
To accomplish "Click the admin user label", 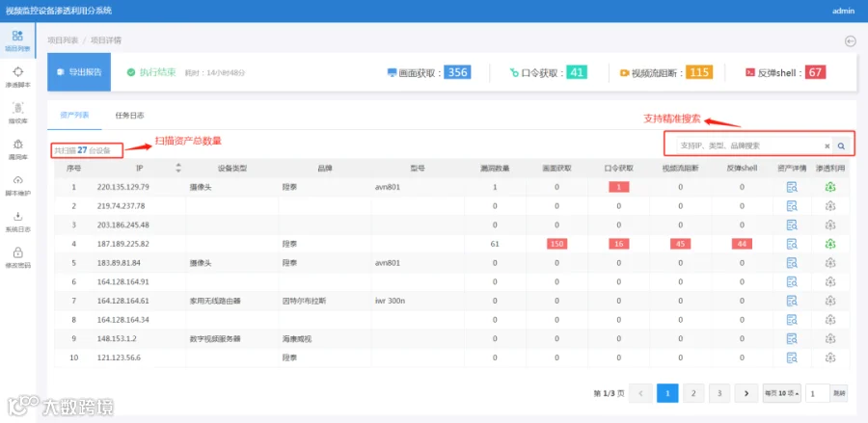I will pos(843,11).
